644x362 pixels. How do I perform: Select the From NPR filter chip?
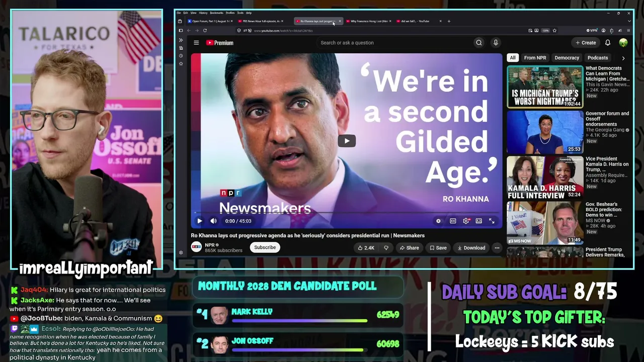click(535, 58)
